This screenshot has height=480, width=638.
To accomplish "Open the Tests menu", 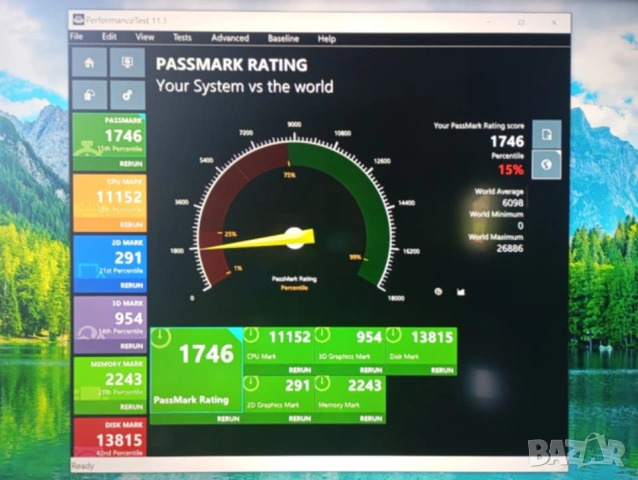I will (x=182, y=38).
